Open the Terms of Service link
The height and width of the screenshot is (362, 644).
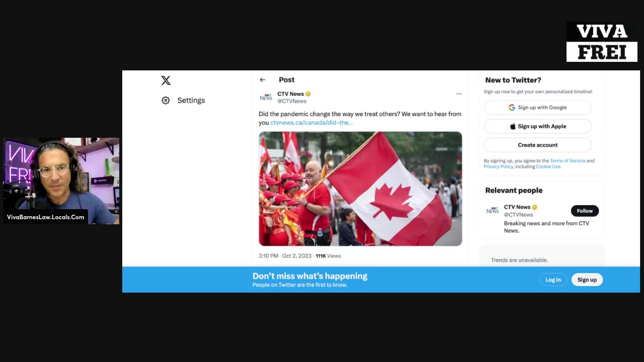click(x=568, y=161)
